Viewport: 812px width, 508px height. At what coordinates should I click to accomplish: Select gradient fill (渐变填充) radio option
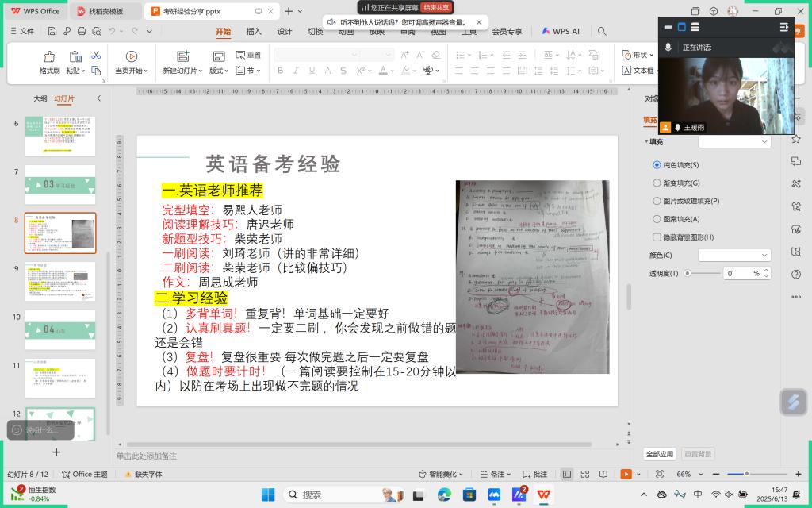[x=657, y=183]
